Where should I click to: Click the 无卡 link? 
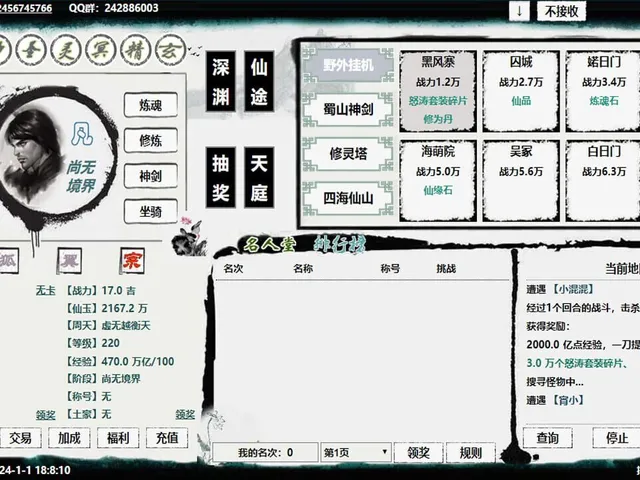click(x=45, y=291)
